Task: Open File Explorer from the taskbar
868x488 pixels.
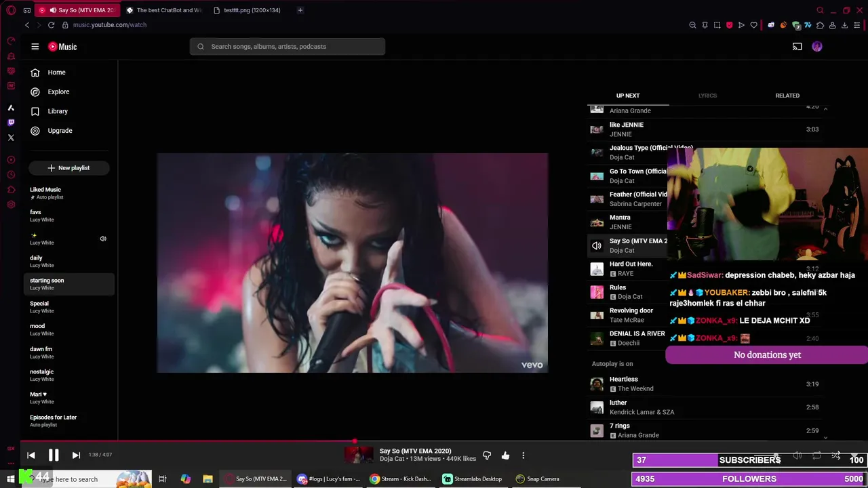Action: pos(208,479)
